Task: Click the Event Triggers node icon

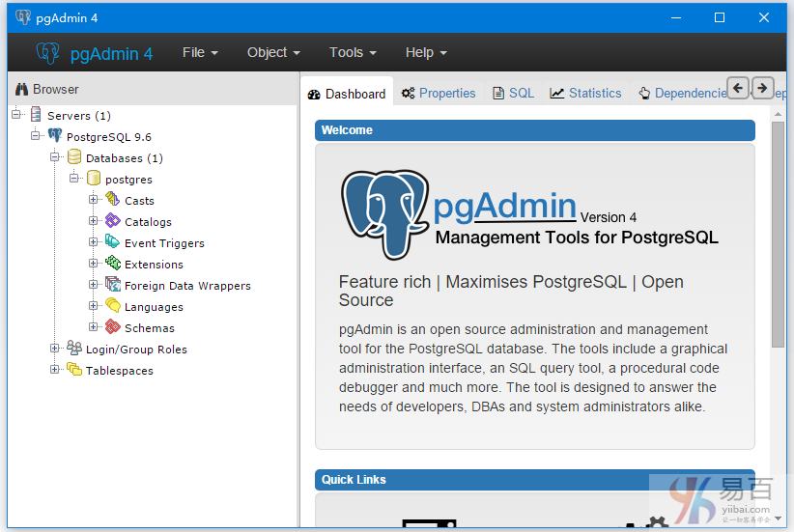Action: pyautogui.click(x=113, y=242)
